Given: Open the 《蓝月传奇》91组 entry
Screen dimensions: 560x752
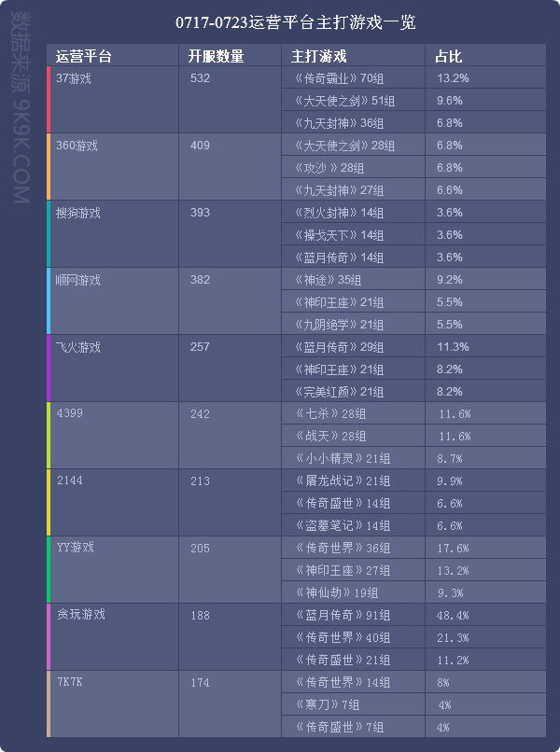Looking at the screenshot, I should pyautogui.click(x=339, y=616).
